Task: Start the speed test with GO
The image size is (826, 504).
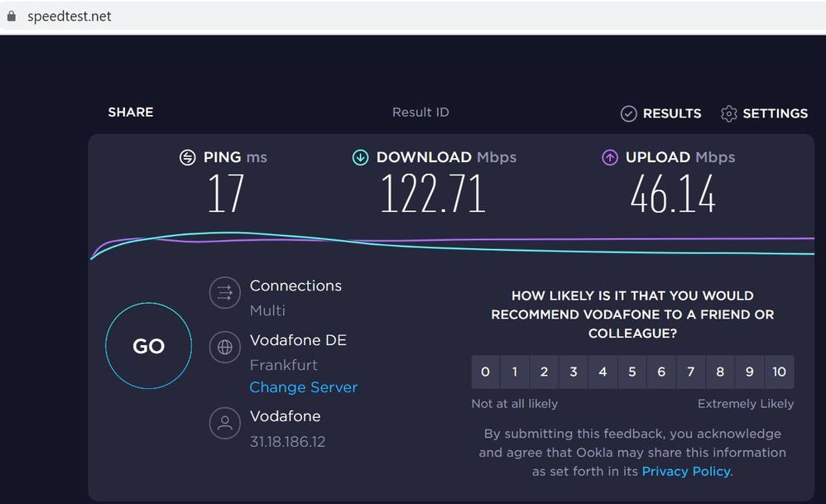Action: point(148,346)
